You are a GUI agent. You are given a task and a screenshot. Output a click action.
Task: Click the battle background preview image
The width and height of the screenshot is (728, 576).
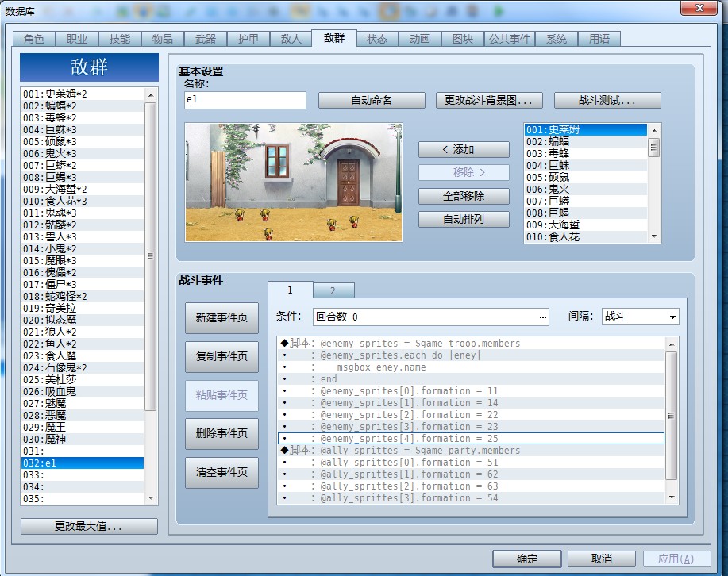[x=294, y=182]
